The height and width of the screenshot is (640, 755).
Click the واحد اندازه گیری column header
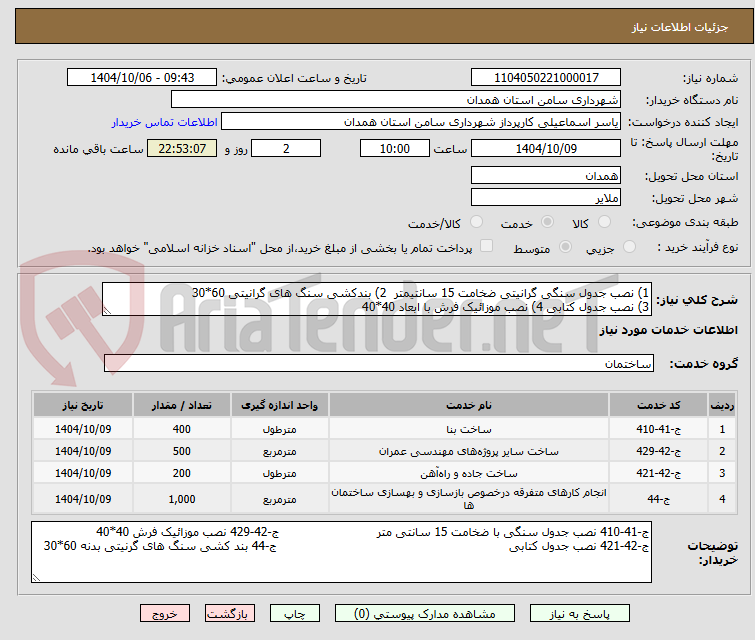click(280, 405)
